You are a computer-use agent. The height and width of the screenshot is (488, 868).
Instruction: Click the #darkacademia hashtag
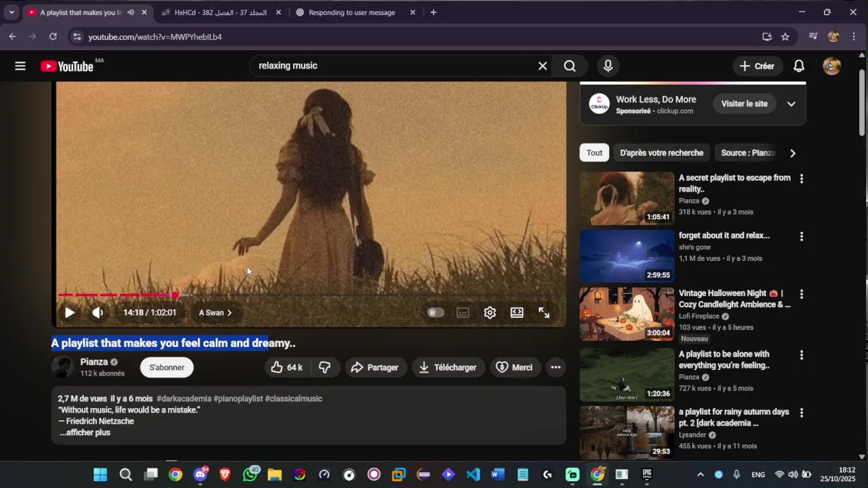184,399
